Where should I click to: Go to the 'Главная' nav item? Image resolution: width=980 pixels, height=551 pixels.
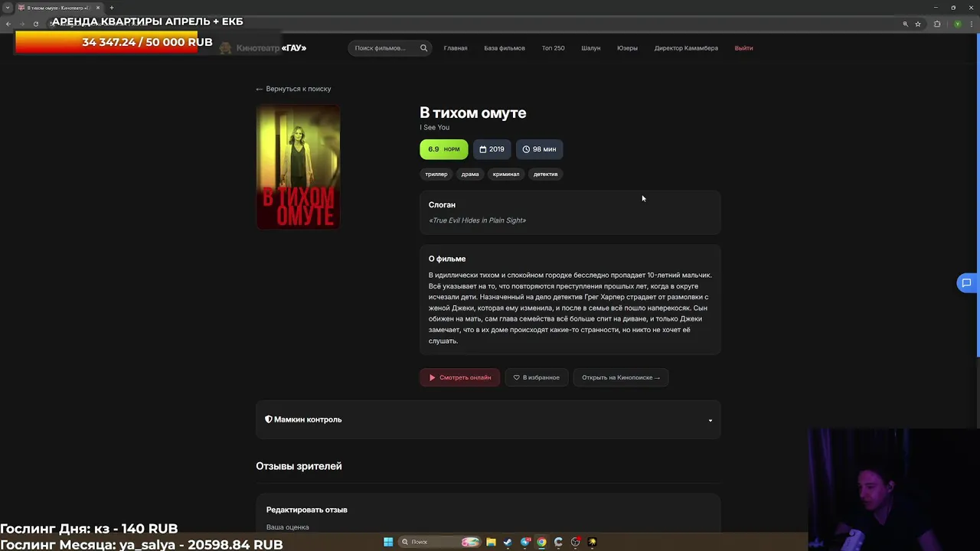click(456, 48)
